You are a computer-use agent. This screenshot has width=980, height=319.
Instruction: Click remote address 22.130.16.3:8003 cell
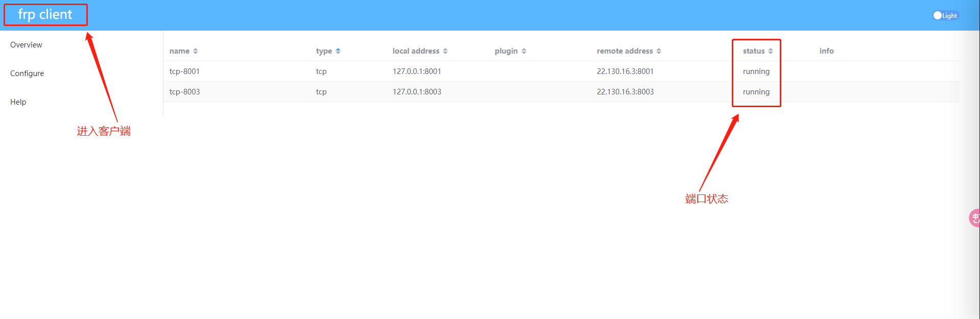tap(625, 92)
